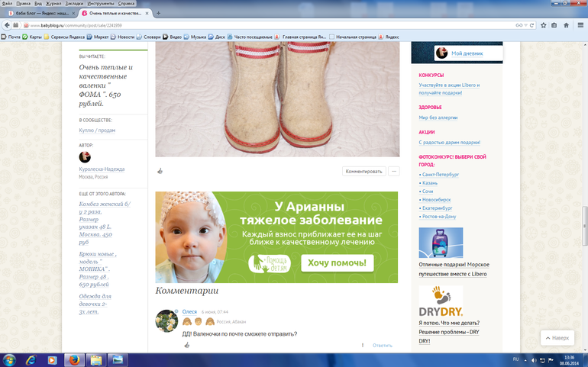This screenshot has width=588, height=367.
Task: Open the Libero contest link under Конкурсы
Action: tap(449, 89)
